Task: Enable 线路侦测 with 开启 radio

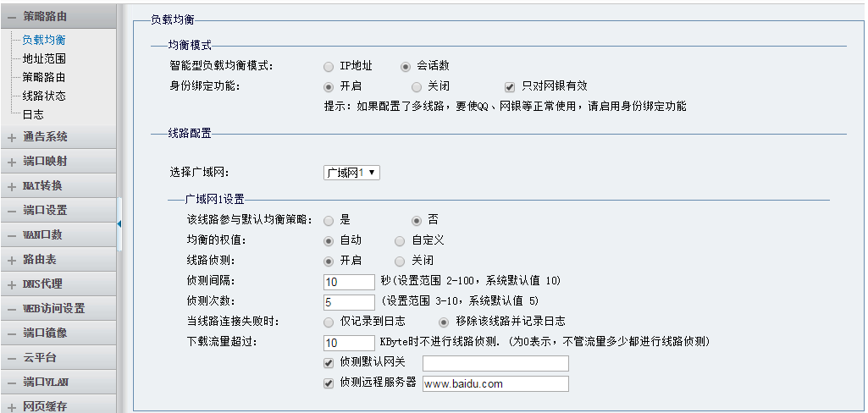Action: pyautogui.click(x=329, y=262)
